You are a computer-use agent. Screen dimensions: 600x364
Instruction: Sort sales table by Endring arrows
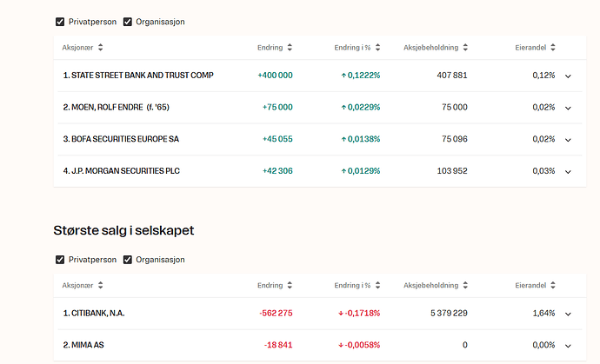[290, 285]
